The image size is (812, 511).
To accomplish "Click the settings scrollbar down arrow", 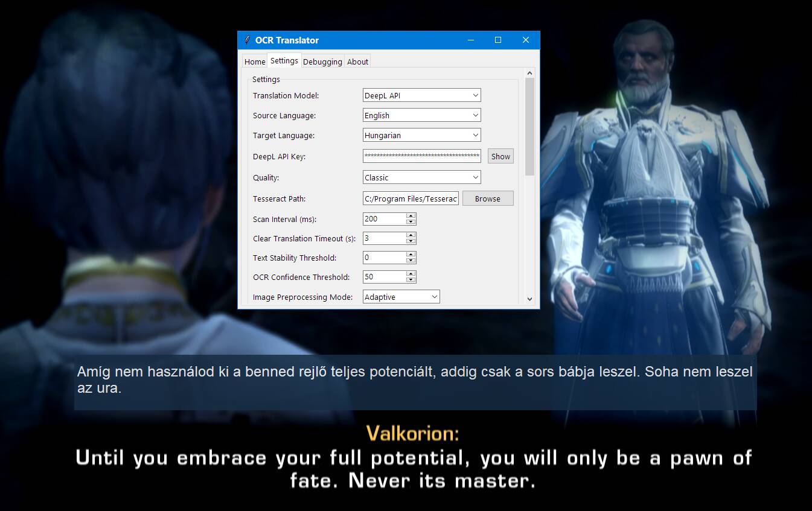I will click(530, 299).
